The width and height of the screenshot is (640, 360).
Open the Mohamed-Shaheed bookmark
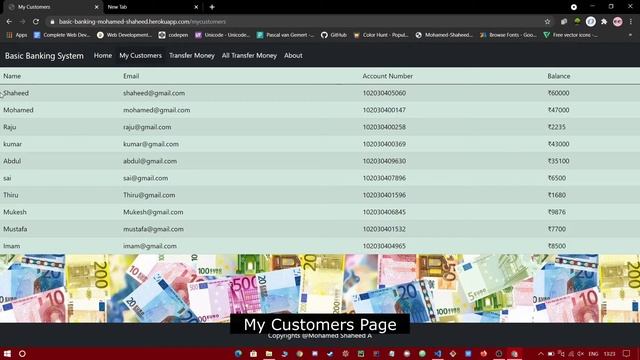444,35
